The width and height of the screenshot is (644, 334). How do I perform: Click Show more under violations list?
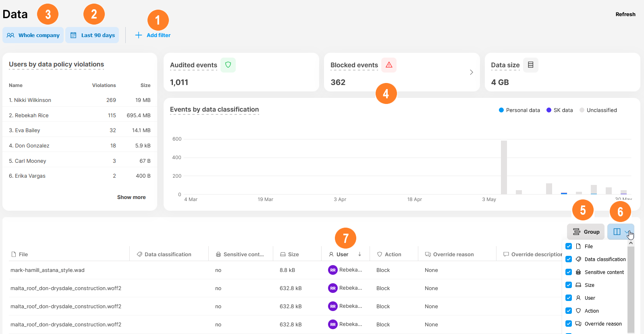[x=131, y=197]
